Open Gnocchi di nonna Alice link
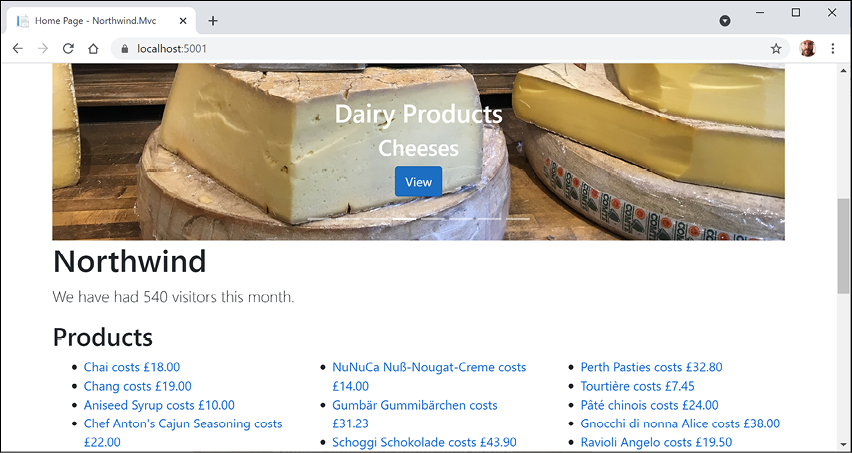 [680, 424]
